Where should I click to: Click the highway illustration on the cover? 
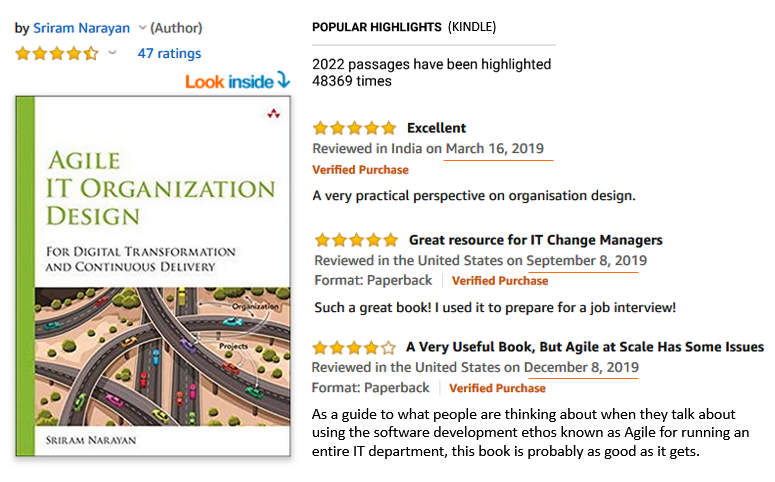(163, 356)
